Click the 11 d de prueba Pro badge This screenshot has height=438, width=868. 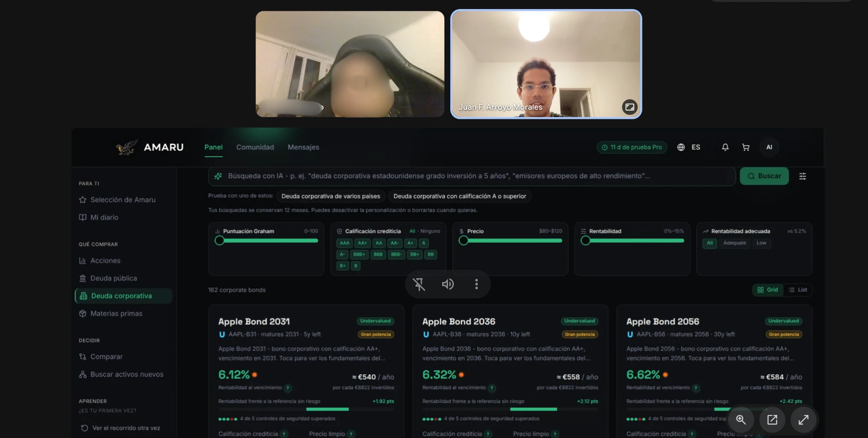632,147
